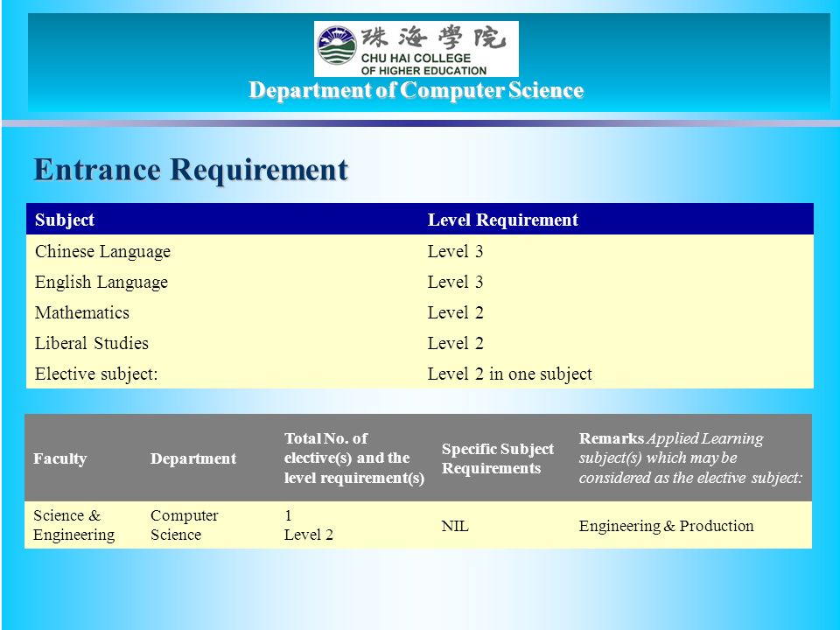Select the 'Elective subject:' row label
The image size is (840, 630).
pyautogui.click(x=96, y=374)
